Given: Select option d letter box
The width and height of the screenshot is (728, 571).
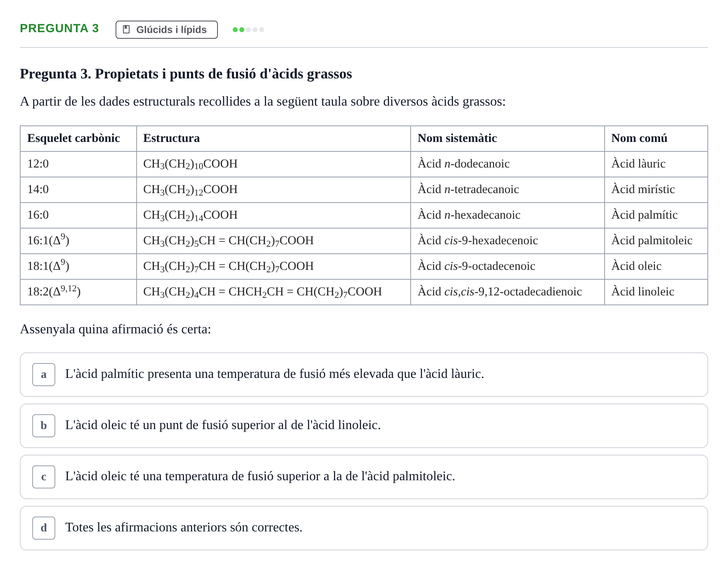Looking at the screenshot, I should [x=44, y=528].
